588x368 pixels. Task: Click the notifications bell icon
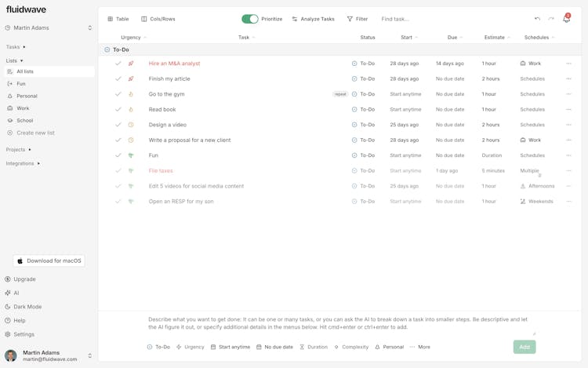(x=566, y=19)
